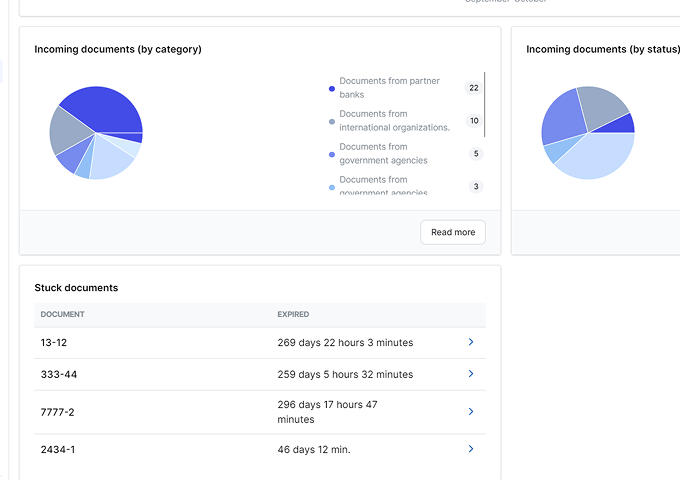Click the gray slice in status pie chart

point(601,106)
